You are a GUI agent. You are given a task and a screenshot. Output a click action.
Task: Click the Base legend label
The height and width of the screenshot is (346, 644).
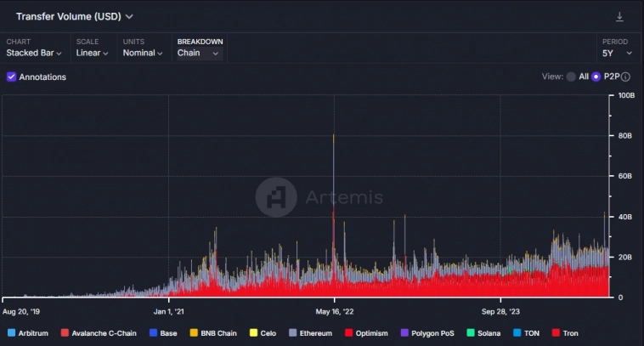tap(168, 333)
